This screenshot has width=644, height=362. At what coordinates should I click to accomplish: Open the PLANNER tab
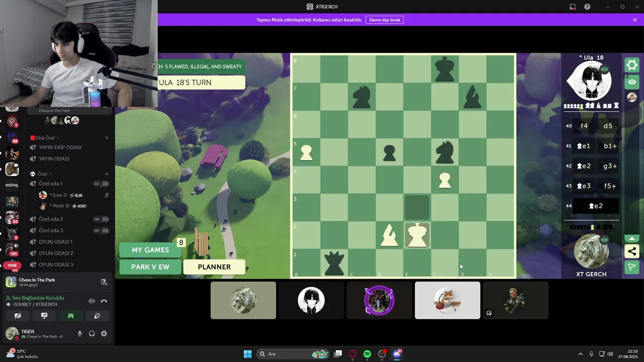(214, 267)
